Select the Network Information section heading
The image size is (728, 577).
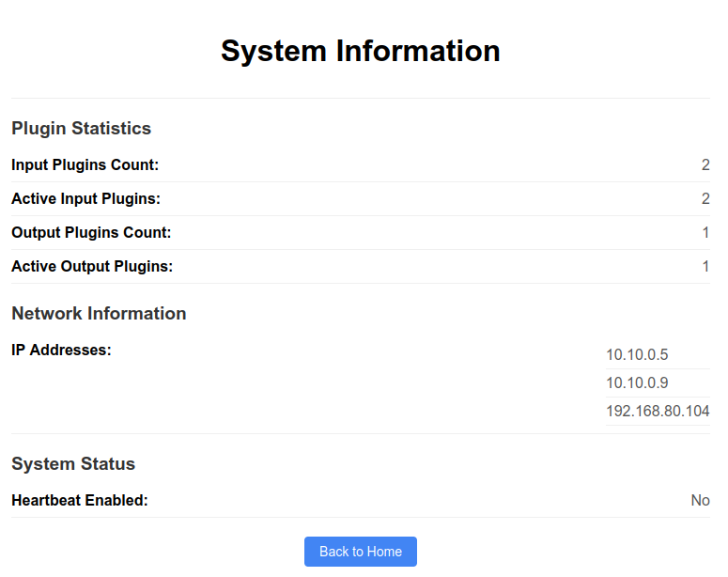tap(99, 313)
